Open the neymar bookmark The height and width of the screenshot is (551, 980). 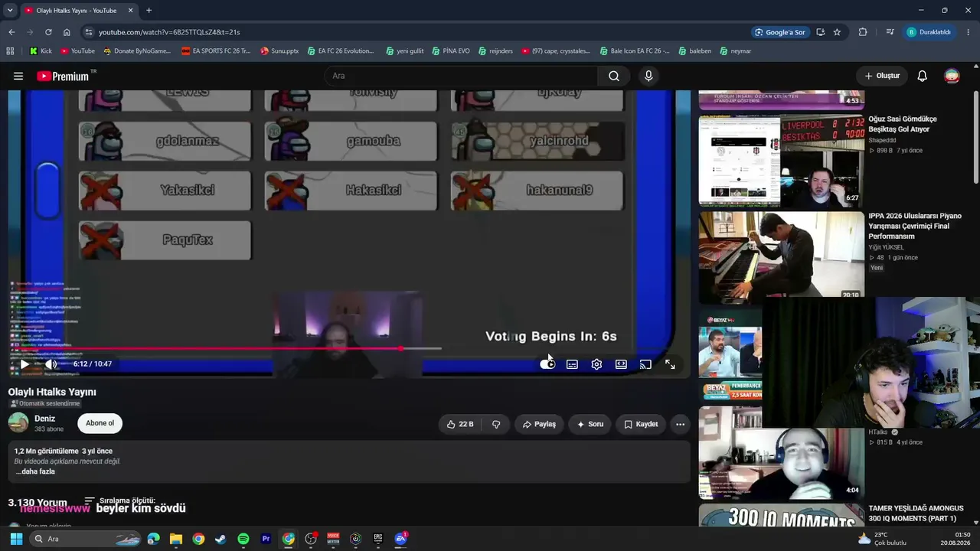(x=735, y=51)
